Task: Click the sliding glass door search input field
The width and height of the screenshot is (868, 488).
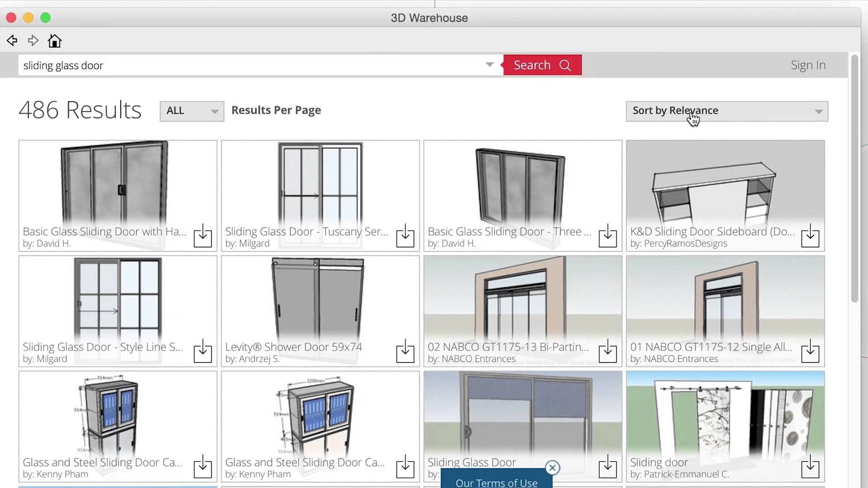Action: pos(256,65)
